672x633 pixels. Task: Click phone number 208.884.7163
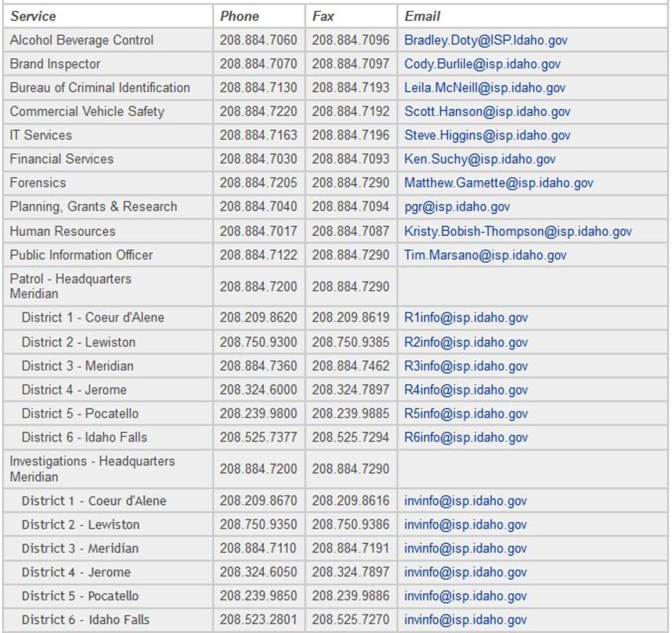(259, 136)
